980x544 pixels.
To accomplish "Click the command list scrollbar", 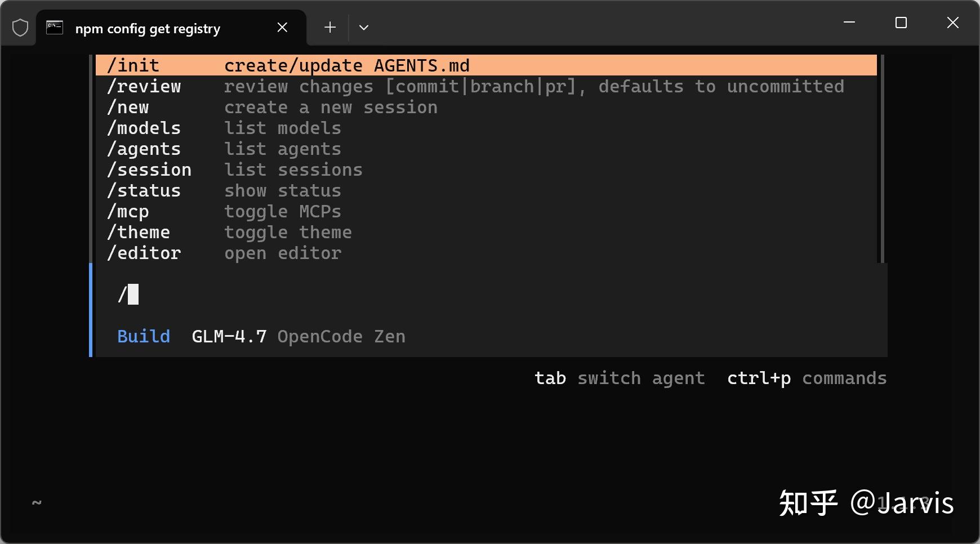I will [882, 159].
